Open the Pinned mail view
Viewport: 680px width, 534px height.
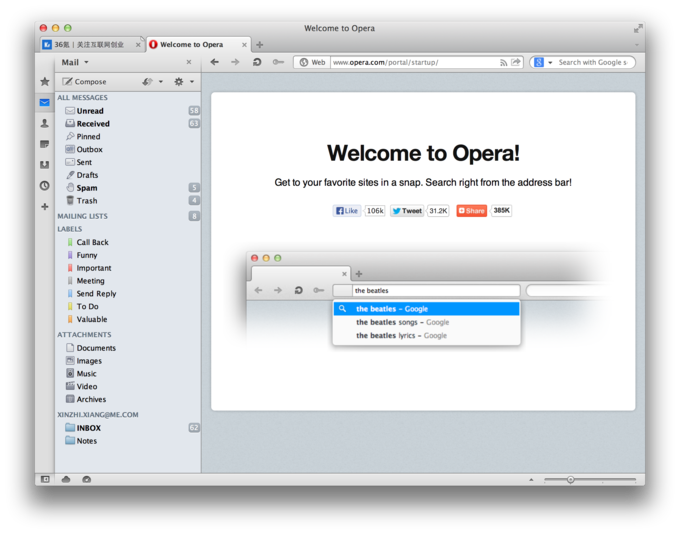pyautogui.click(x=128, y=136)
